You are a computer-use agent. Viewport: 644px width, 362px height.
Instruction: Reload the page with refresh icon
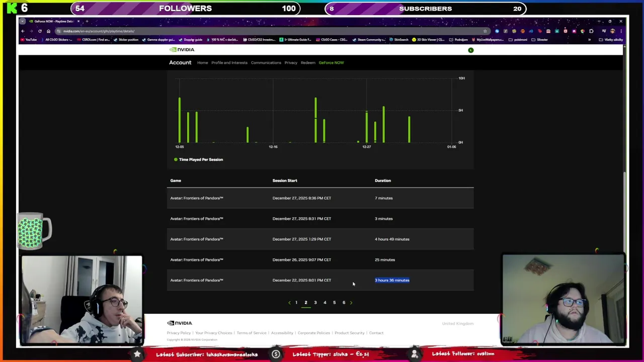point(40,31)
